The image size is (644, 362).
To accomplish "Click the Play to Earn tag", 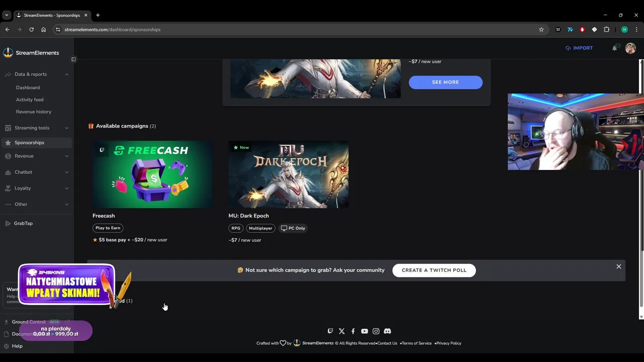I will point(108,228).
